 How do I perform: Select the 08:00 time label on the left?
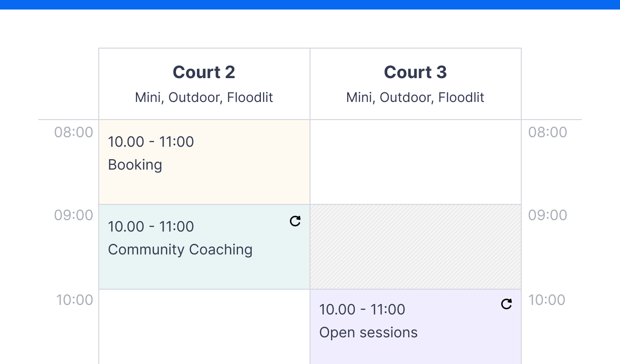[74, 132]
